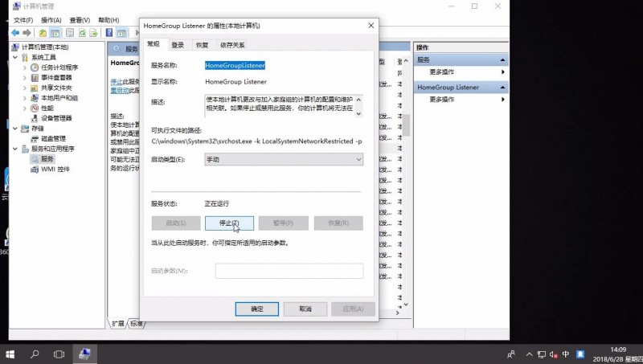643x364 pixels.
Task: Select Services (服务) tree item
Action: pyautogui.click(x=47, y=158)
